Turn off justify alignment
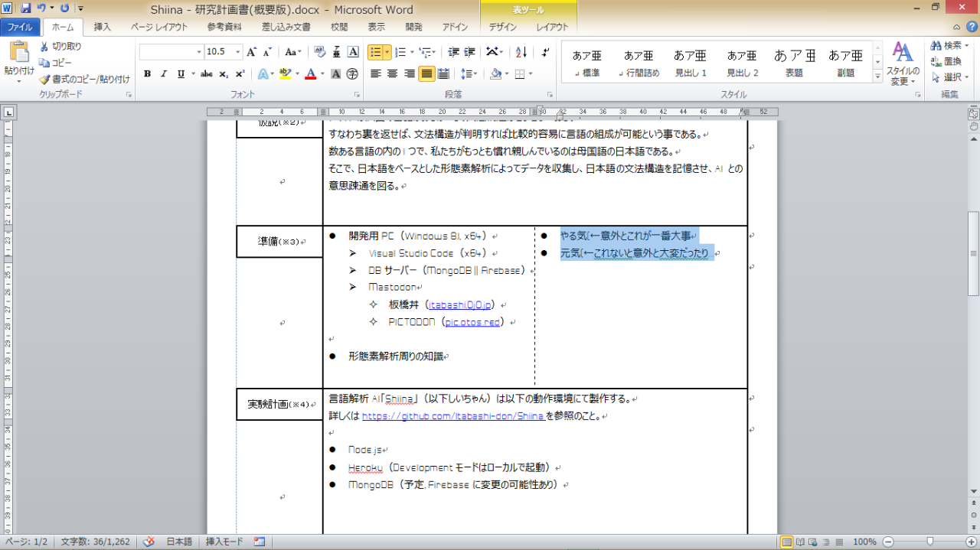This screenshot has height=550, width=980. pos(426,74)
